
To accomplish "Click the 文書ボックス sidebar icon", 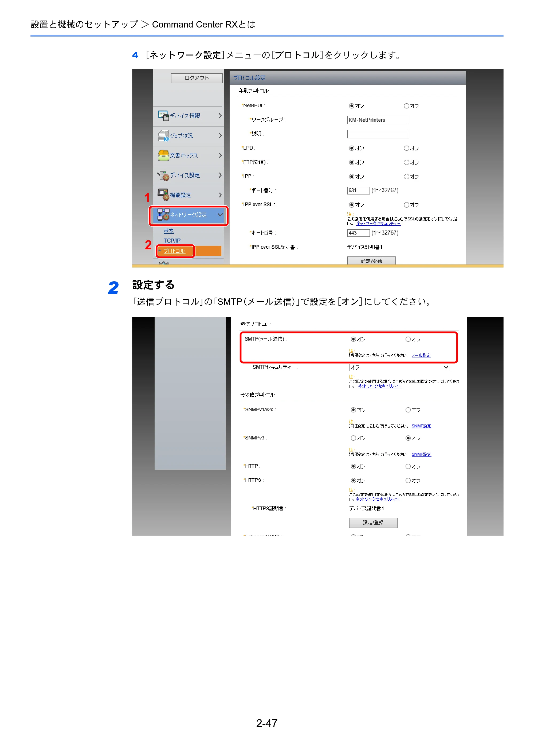I will point(163,155).
